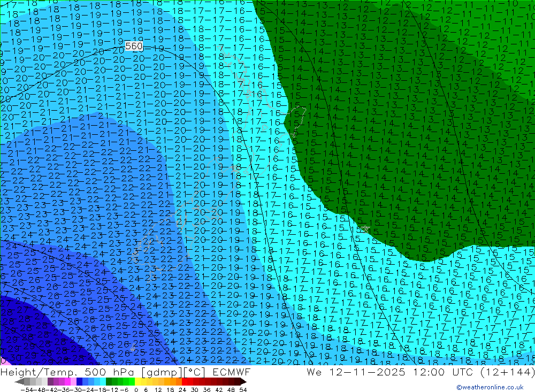Click the 560 height contour label
The image size is (535, 392).
(134, 47)
